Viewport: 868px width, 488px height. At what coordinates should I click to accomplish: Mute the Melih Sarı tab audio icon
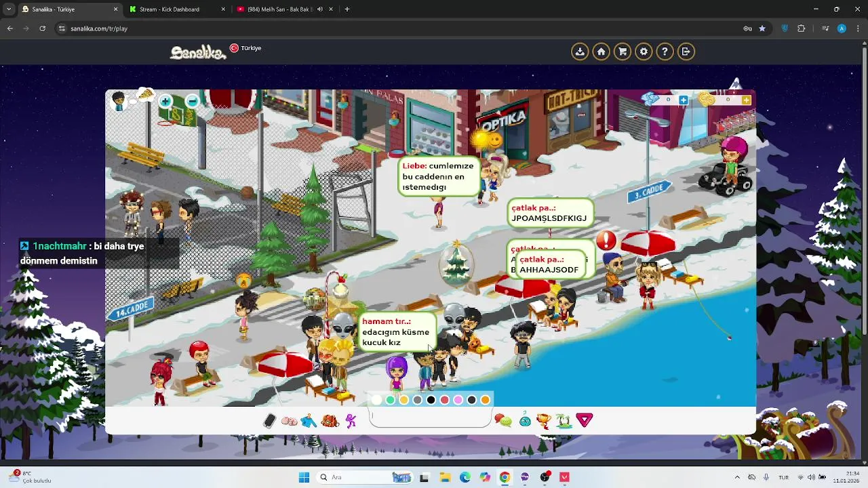320,9
